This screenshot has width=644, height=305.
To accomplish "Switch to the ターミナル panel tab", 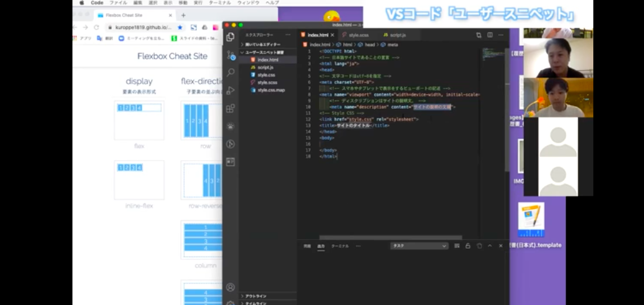I will point(339,246).
